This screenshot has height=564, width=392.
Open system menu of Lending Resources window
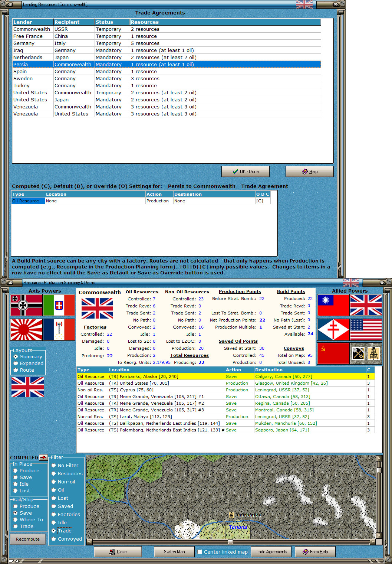[10, 4]
